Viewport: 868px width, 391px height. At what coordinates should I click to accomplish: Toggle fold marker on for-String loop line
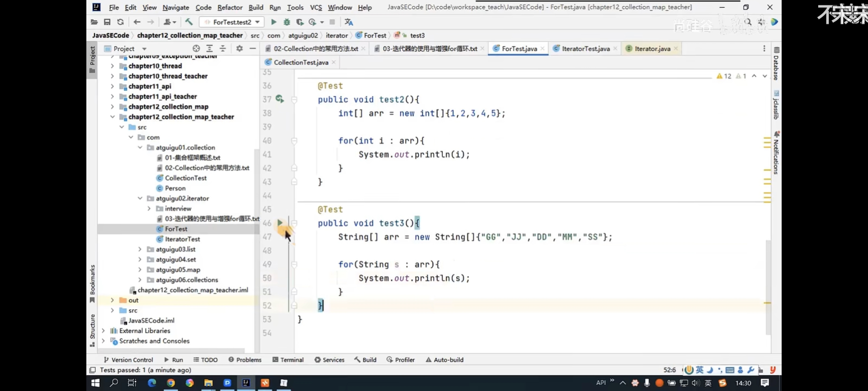pos(294,264)
